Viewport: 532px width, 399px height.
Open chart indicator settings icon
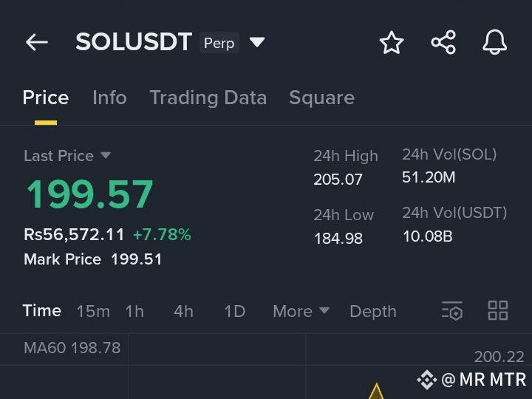click(452, 310)
